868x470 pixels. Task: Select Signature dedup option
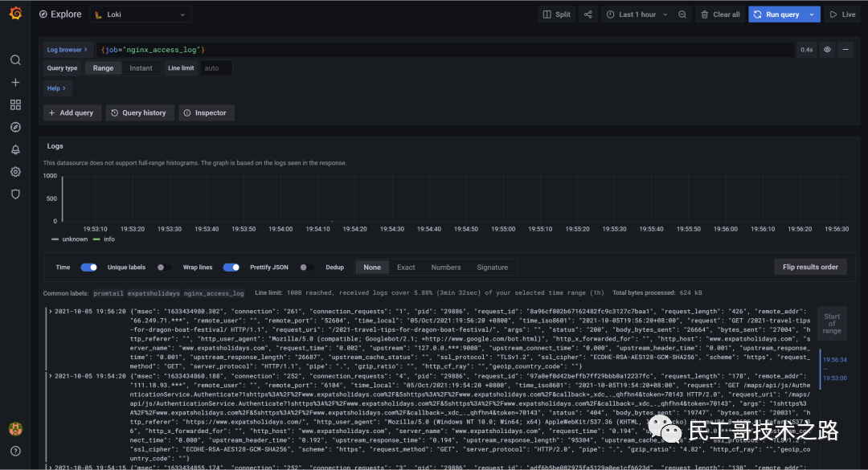pyautogui.click(x=492, y=268)
